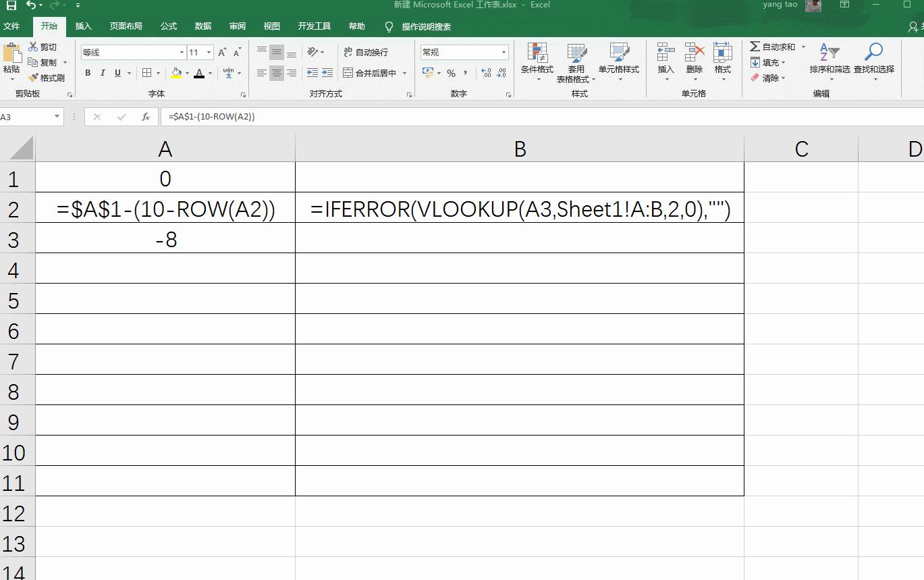Switch to the Developer (开发工具) tab

(x=315, y=26)
